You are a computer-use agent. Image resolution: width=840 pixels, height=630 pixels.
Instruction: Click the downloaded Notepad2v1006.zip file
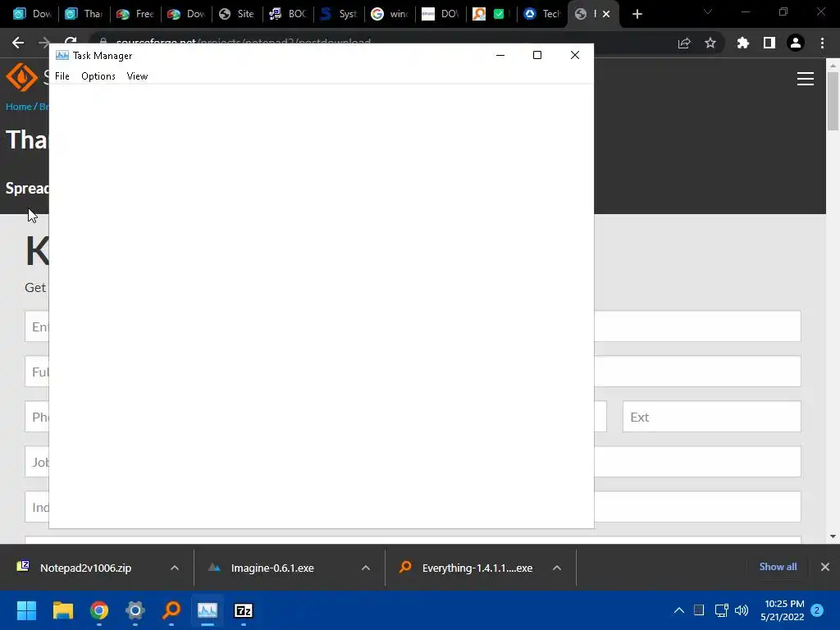(85, 568)
